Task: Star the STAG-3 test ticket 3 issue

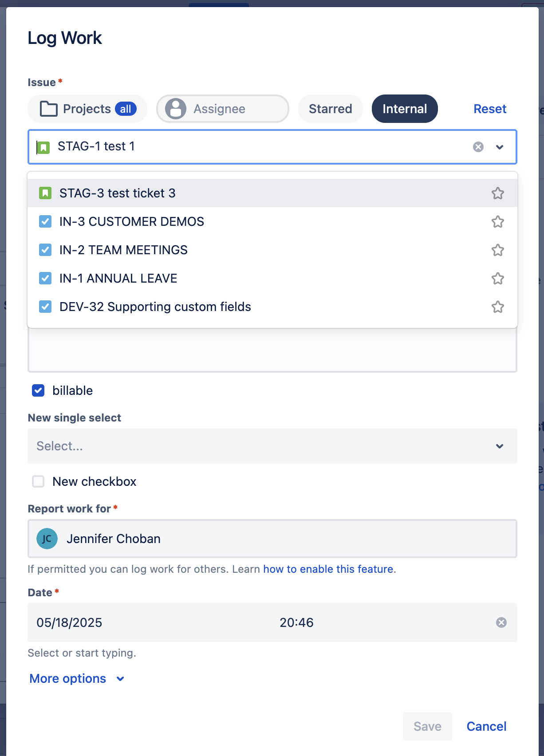Action: tap(497, 193)
